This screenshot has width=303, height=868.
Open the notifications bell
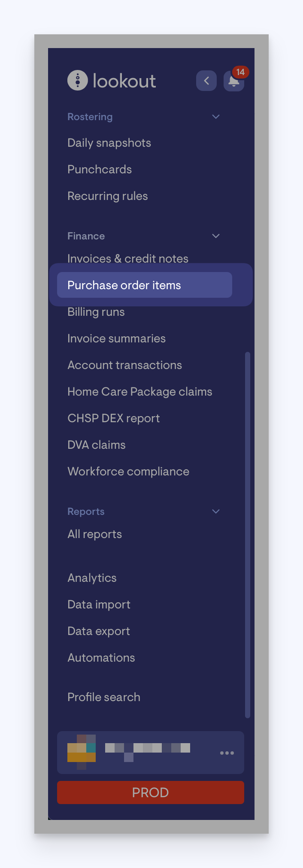[233, 81]
